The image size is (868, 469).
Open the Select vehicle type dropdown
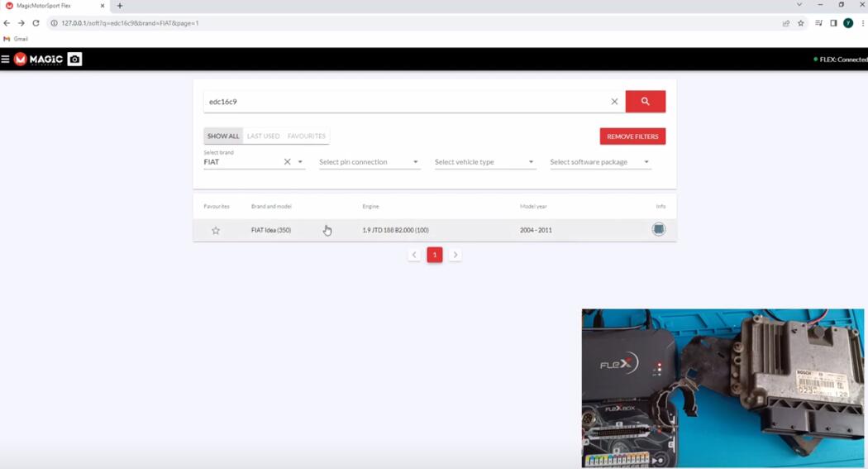pyautogui.click(x=485, y=161)
